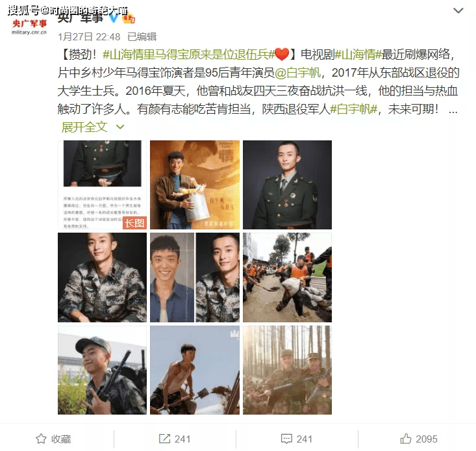Screen dimensions: 476x451
Task: Open the forest soldiers group photo
Action: [287, 370]
